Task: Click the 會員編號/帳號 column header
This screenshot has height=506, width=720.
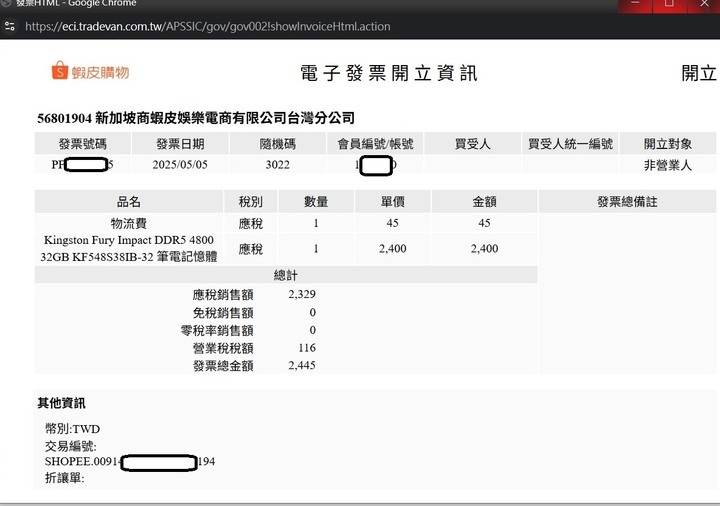Action: pyautogui.click(x=375, y=144)
